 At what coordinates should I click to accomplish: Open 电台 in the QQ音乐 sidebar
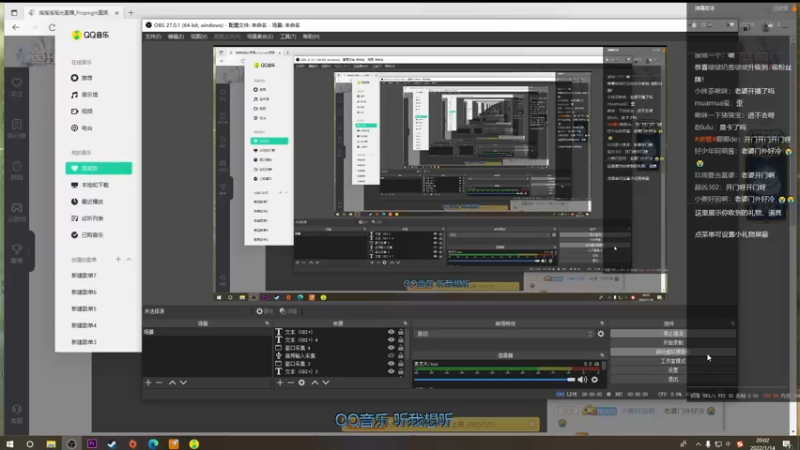coord(82,128)
